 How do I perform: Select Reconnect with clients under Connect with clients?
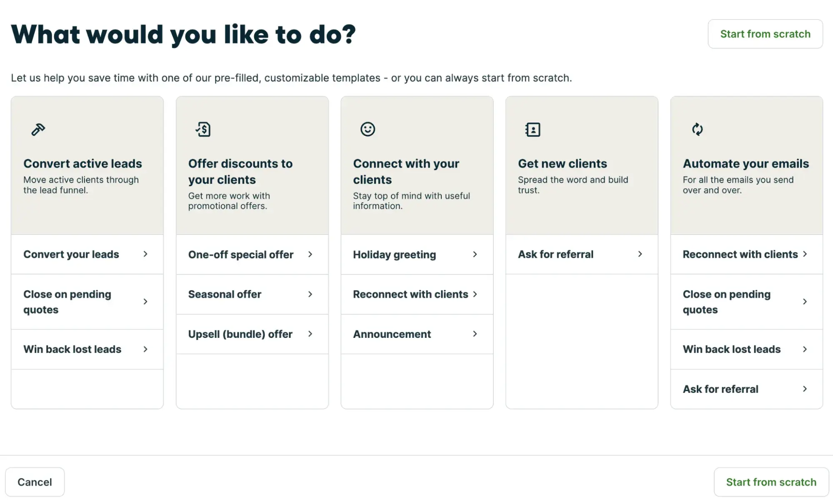tap(411, 294)
